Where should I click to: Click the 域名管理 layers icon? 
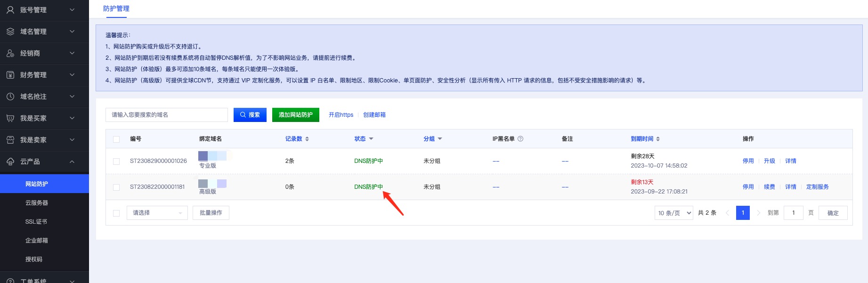tap(10, 32)
